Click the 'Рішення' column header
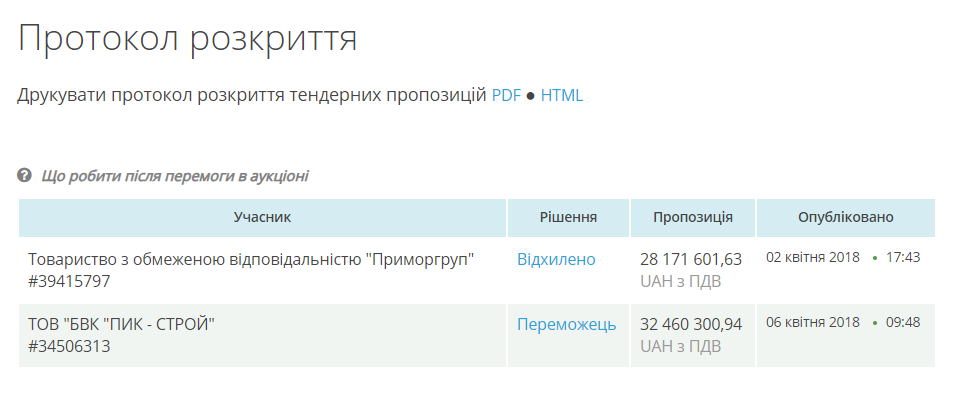 (x=568, y=217)
